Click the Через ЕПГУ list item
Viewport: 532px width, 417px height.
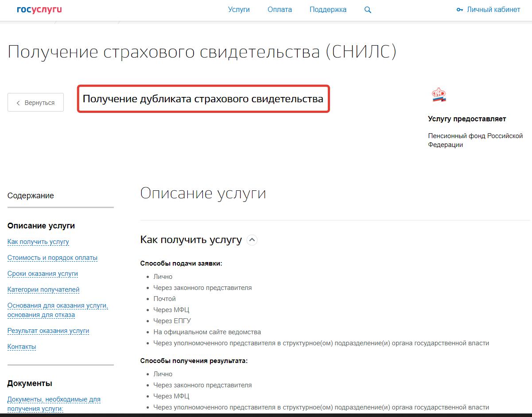click(172, 321)
